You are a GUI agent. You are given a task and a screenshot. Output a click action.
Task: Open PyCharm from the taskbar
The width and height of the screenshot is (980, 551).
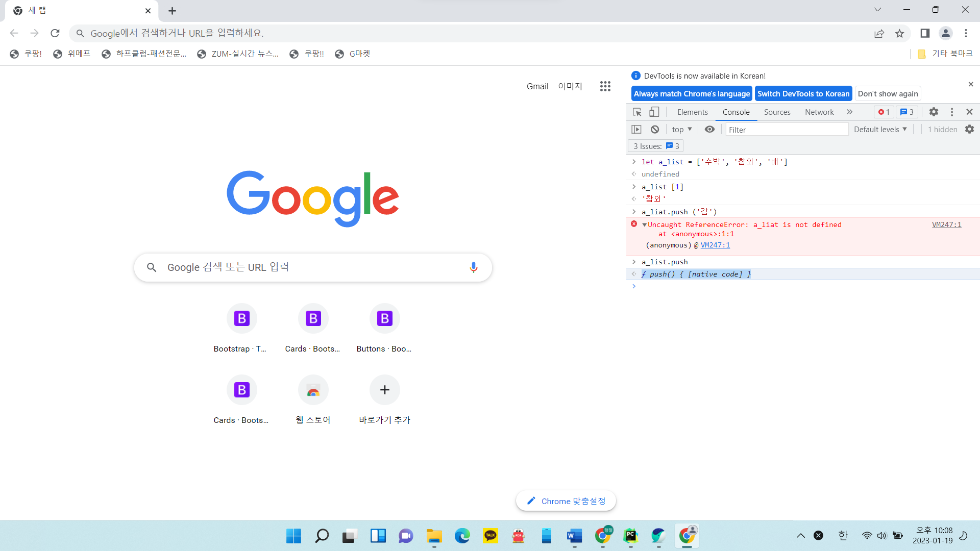tap(630, 536)
